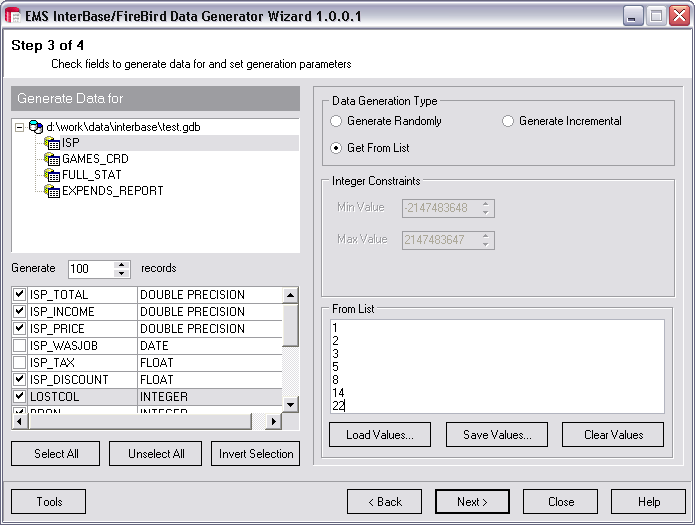
Task: Decrease the records count stepper
Action: click(x=121, y=273)
